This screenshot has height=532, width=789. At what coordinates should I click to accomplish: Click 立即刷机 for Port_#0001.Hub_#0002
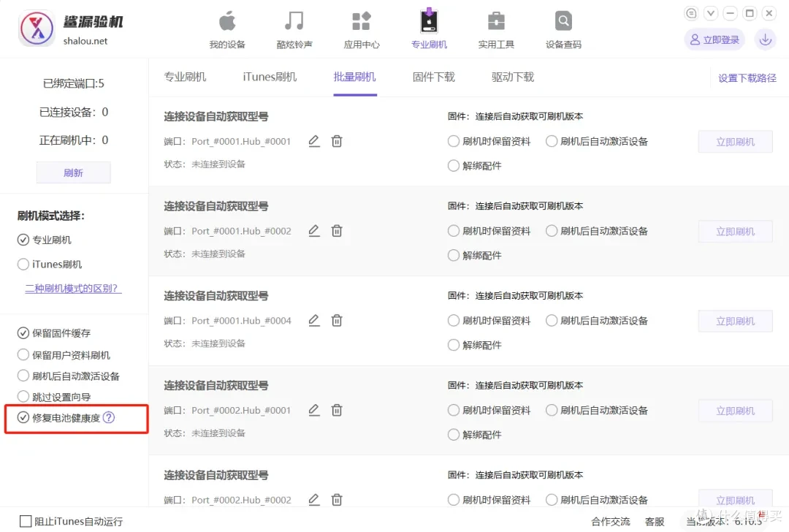click(x=735, y=231)
